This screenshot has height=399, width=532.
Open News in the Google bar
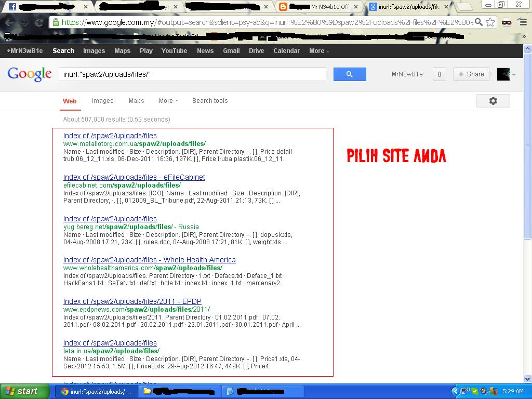point(205,51)
